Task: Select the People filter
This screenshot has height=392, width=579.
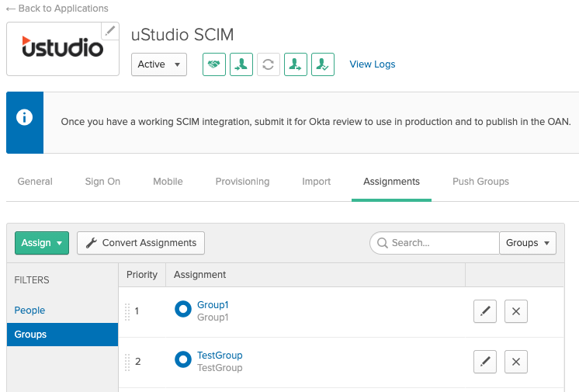Action: point(29,310)
